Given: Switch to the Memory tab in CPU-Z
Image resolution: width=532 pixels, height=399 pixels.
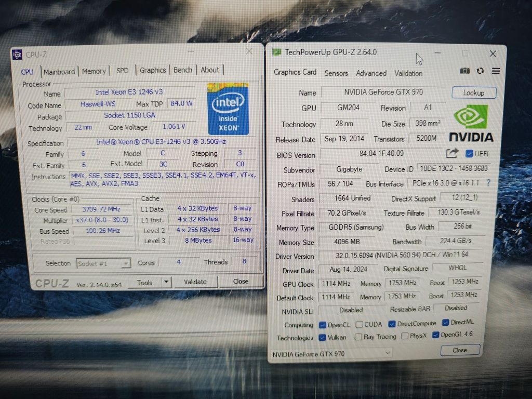Looking at the screenshot, I should [94, 71].
